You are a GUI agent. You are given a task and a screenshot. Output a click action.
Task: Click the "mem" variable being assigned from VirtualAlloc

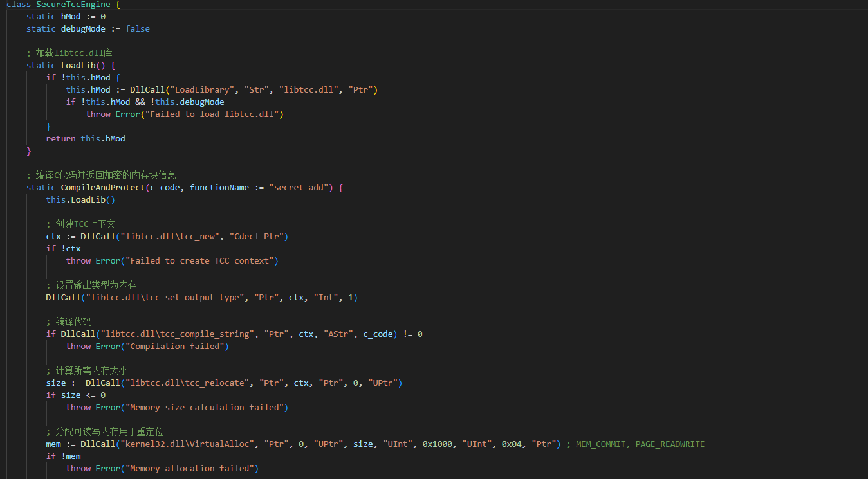pos(53,444)
